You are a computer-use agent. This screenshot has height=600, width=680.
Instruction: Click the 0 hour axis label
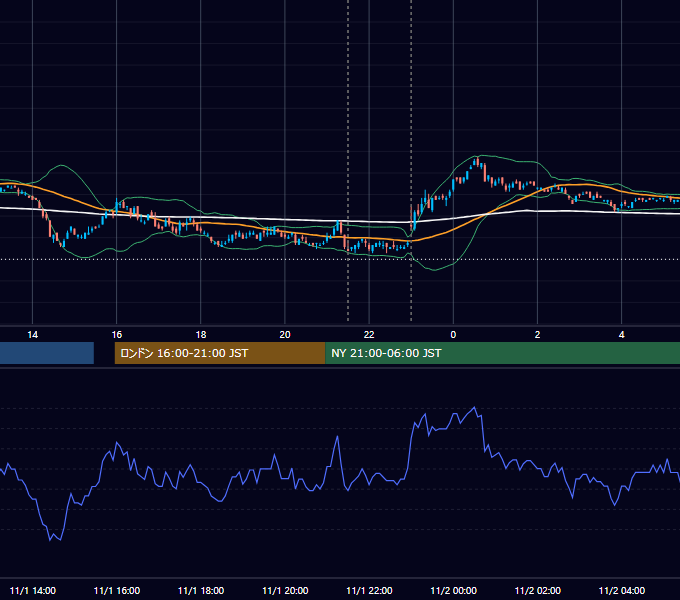coord(453,335)
